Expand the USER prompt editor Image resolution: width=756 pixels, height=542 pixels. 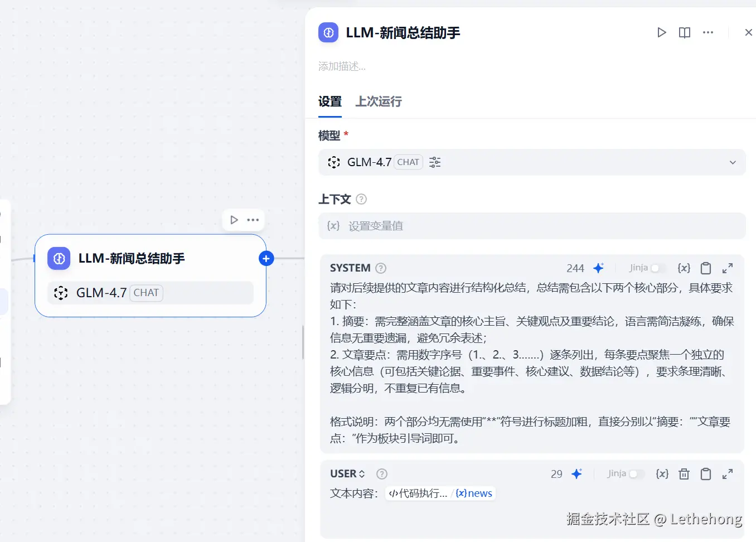[727, 474]
